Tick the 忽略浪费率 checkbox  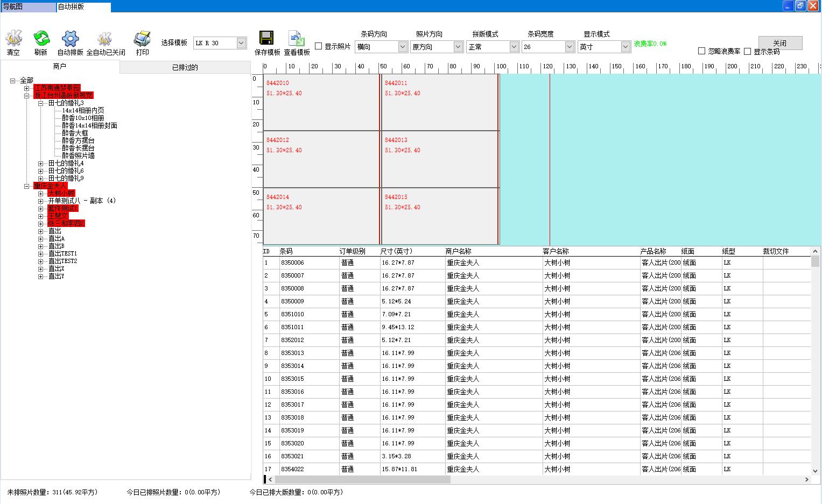click(701, 51)
